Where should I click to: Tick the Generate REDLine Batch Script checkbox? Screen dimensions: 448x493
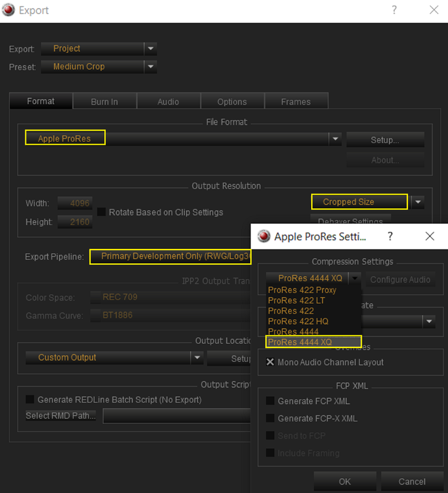30,399
